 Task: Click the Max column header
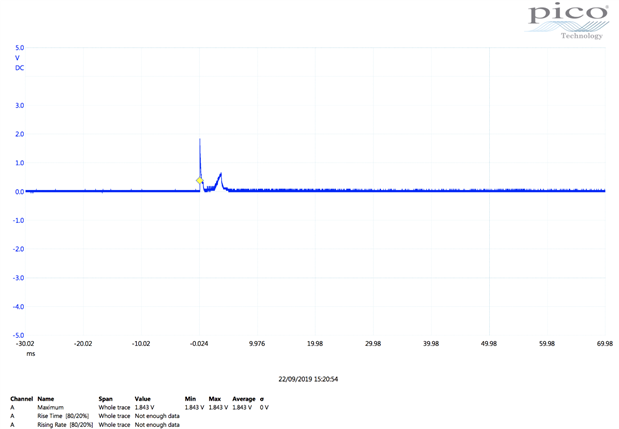tap(215, 399)
